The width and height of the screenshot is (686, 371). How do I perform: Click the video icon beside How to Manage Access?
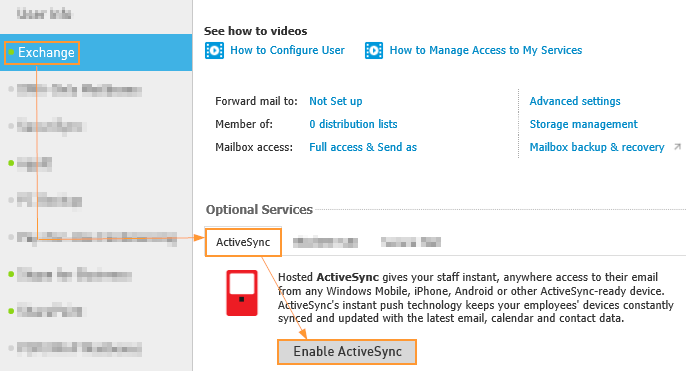[374, 51]
